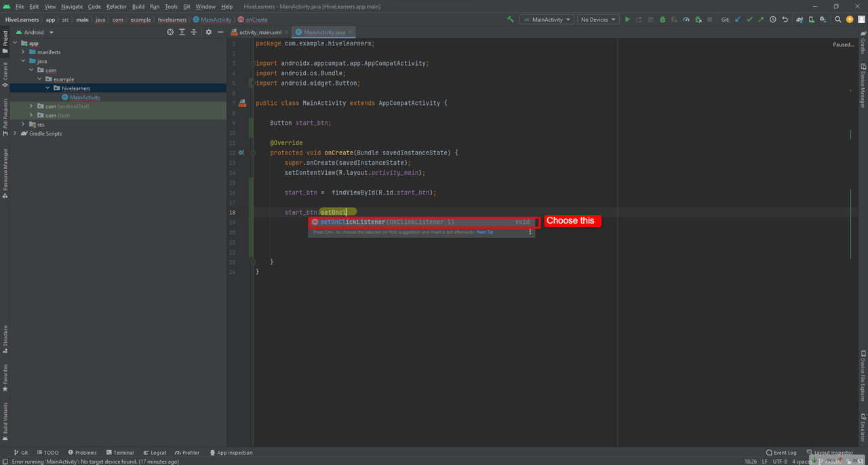The width and height of the screenshot is (868, 465).
Task: Open the No Devices dropdown
Action: pos(598,20)
